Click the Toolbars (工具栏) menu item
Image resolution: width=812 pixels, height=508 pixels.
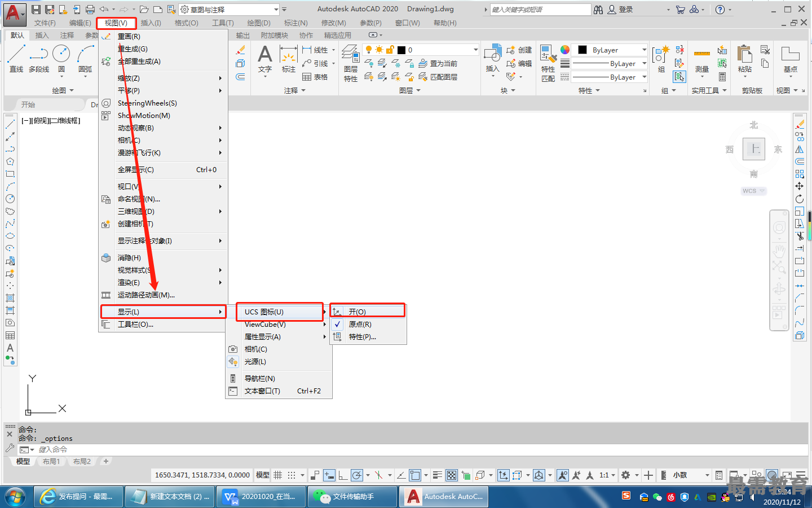[x=164, y=324]
